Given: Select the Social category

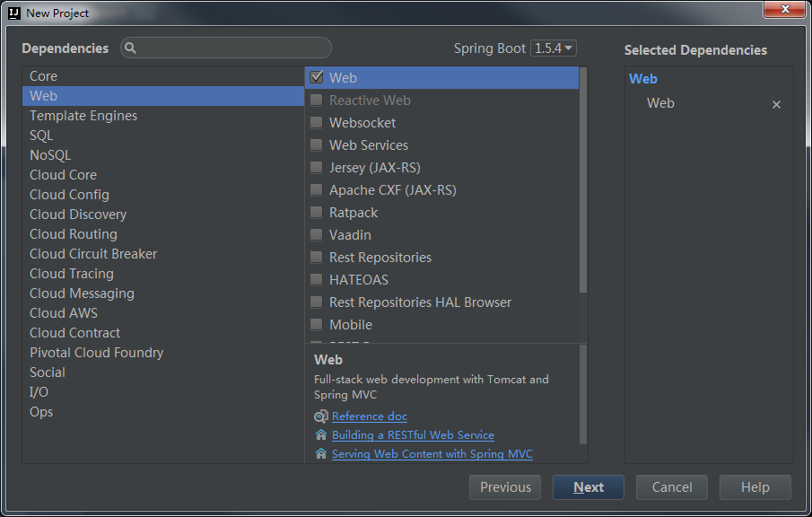Looking at the screenshot, I should point(163,372).
